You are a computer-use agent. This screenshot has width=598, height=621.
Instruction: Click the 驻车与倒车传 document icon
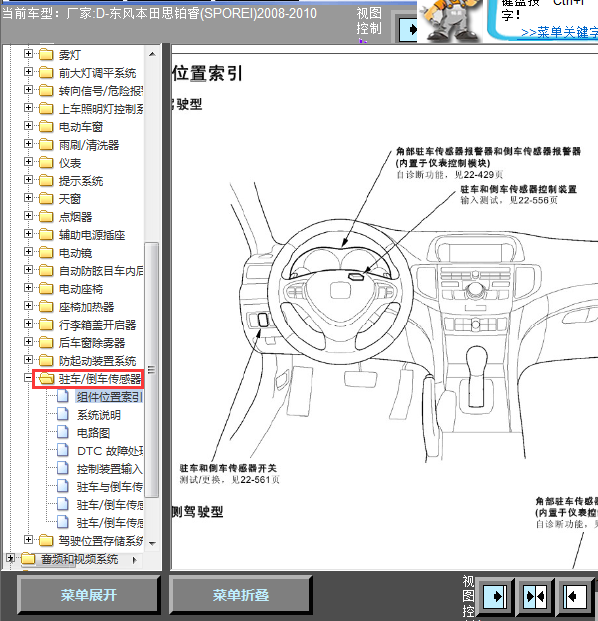click(x=63, y=486)
